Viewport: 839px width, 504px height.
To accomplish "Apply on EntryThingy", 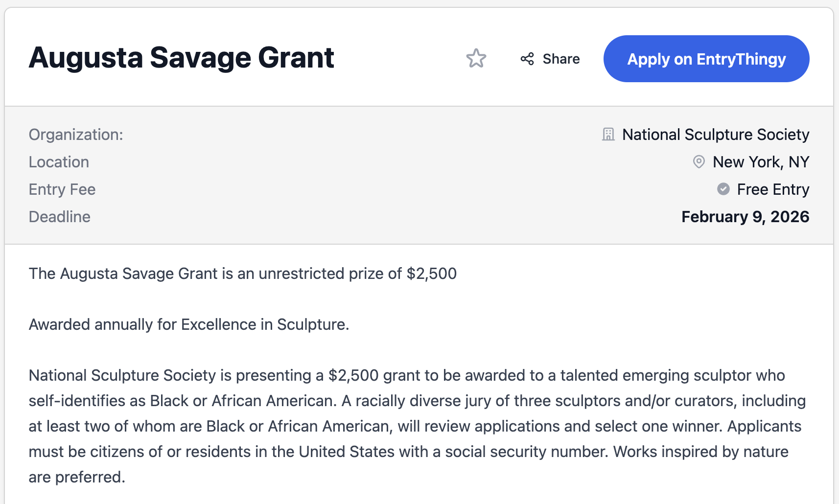I will 706,59.
